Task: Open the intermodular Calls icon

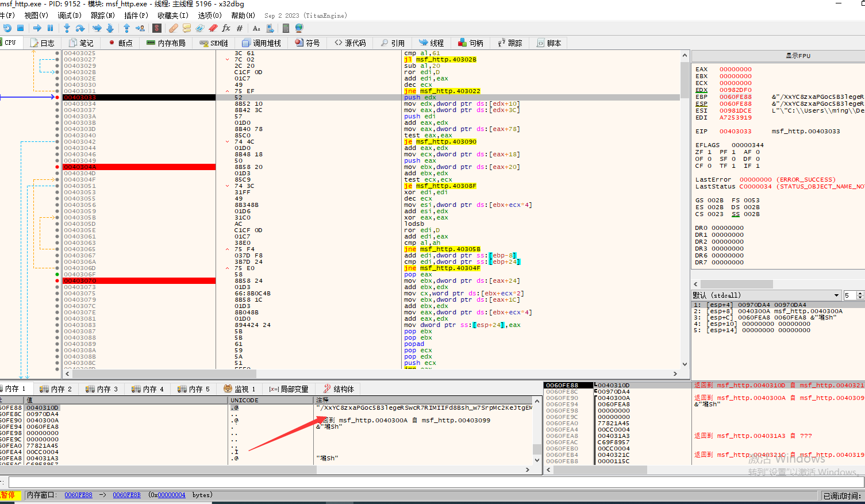Action: pos(270,28)
